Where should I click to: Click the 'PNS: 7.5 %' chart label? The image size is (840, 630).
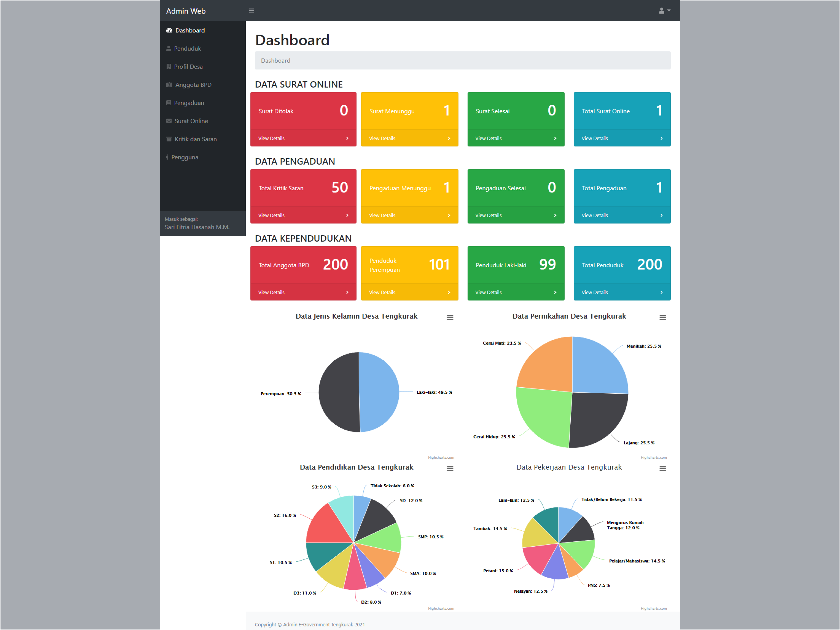click(599, 586)
